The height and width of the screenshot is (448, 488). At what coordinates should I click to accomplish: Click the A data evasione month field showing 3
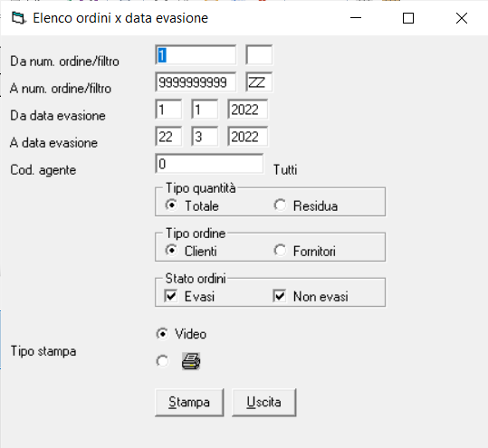coord(205,137)
